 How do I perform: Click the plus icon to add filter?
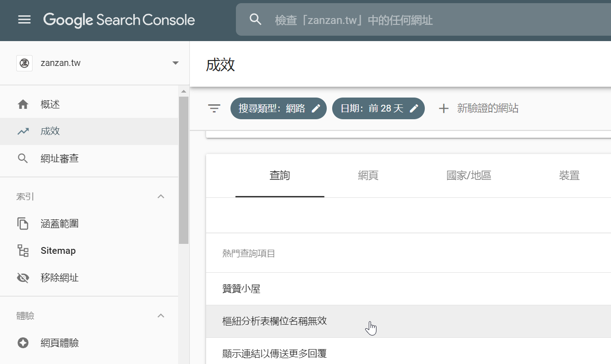click(x=444, y=108)
